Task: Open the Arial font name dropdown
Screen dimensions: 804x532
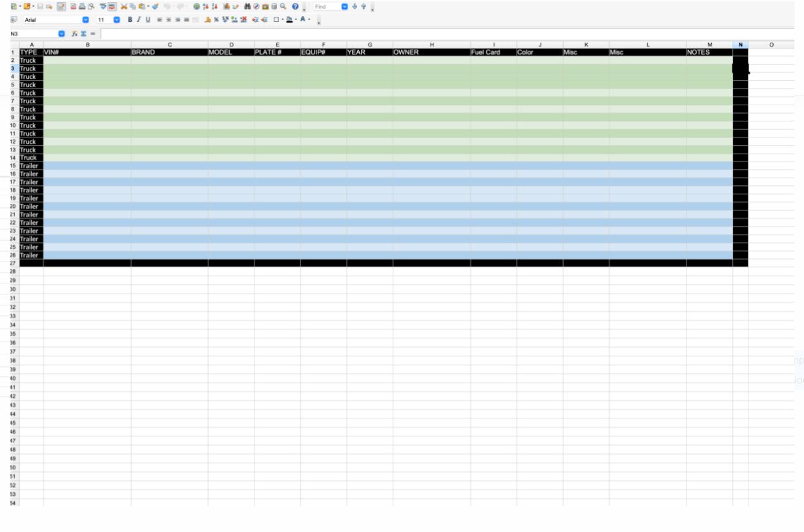Action: [x=86, y=20]
